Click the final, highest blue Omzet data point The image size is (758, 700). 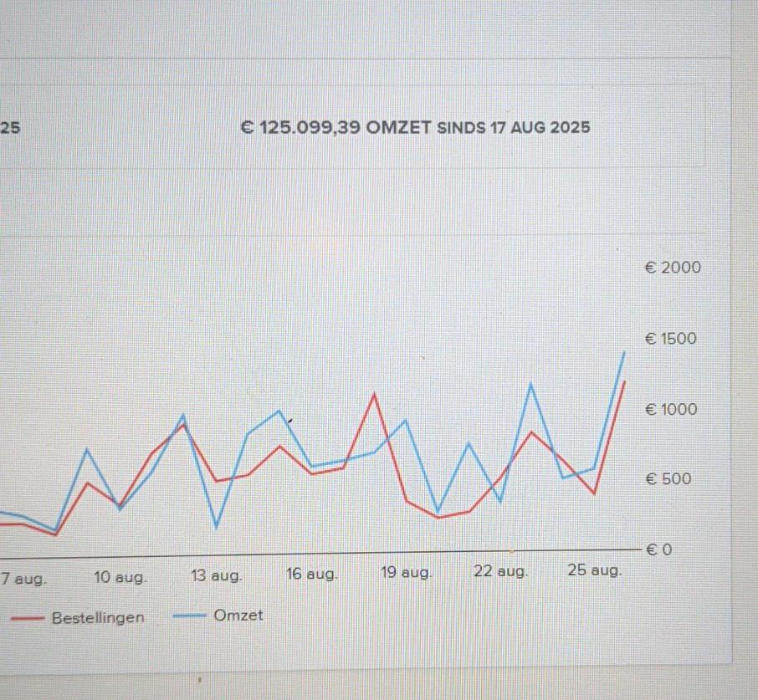624,353
